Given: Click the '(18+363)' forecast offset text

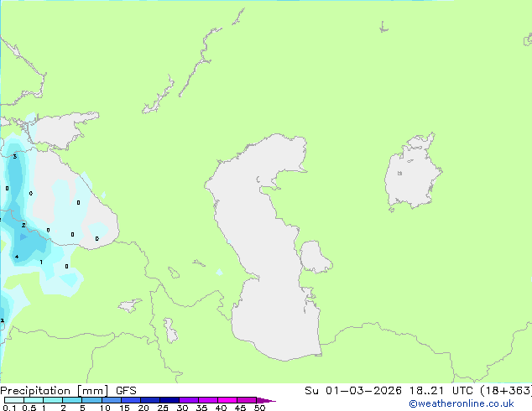Looking at the screenshot, I should pos(506,391).
